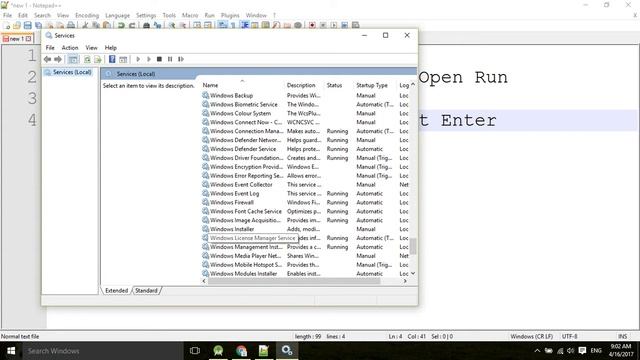
Task: Go forward in Services toolbar
Action: [58, 59]
